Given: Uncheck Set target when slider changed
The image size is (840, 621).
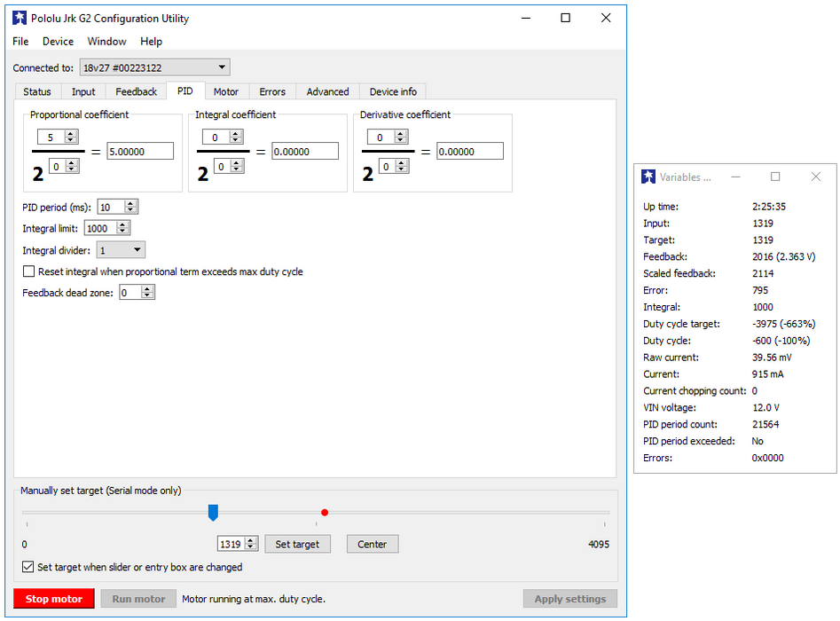Looking at the screenshot, I should pyautogui.click(x=28, y=567).
